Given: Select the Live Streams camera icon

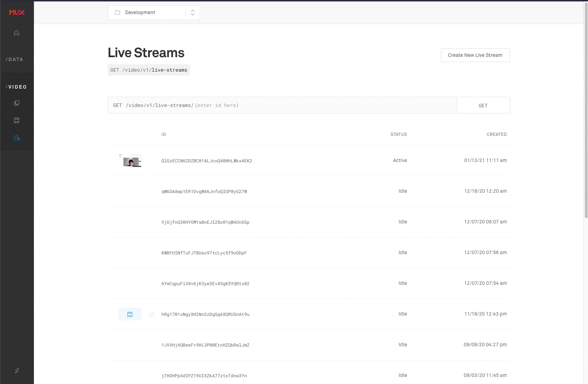Looking at the screenshot, I should [17, 138].
